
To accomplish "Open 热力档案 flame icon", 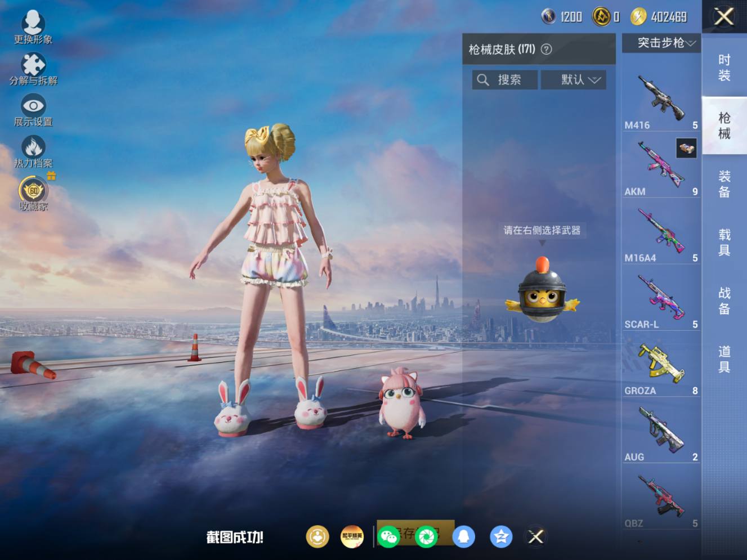I will [33, 152].
